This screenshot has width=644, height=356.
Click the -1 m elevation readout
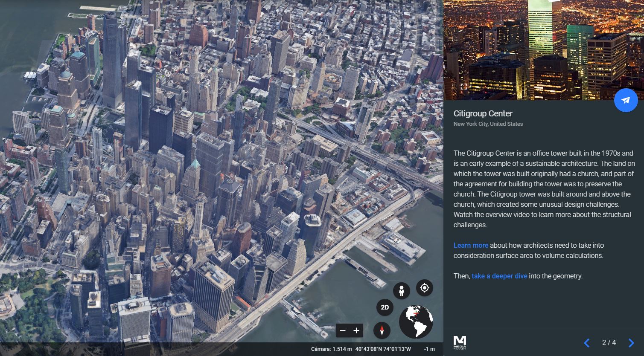pos(429,349)
